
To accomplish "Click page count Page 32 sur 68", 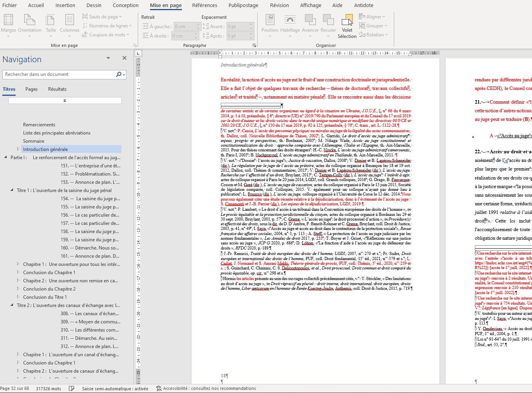I will pyautogui.click(x=15, y=389).
